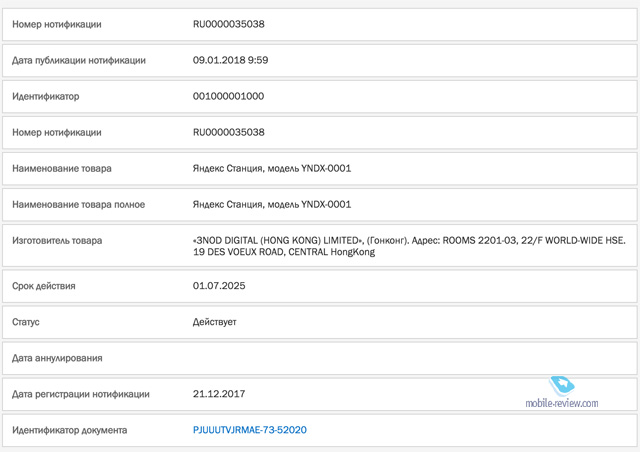Click the mobile-review.com watermark logo
Viewport: 640px width, 452px height.
561,393
